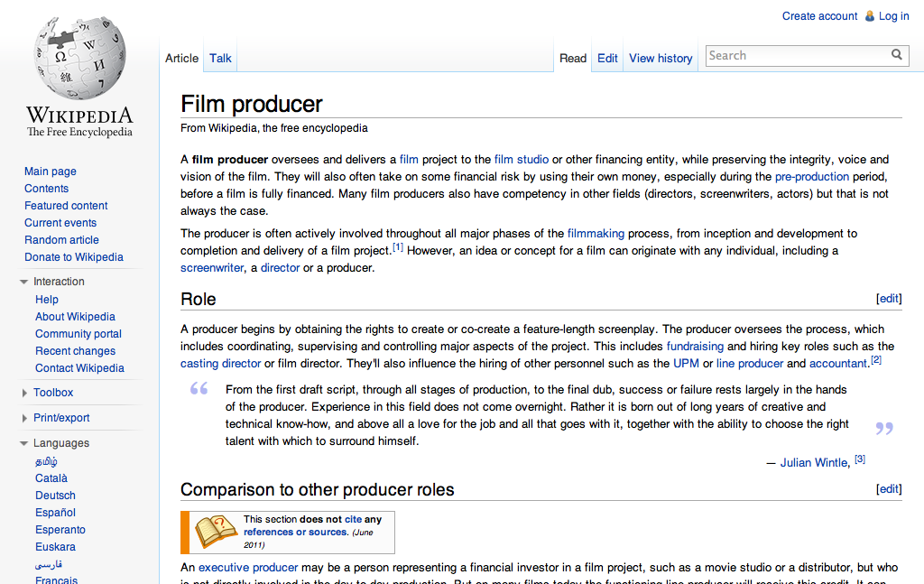Image resolution: width=924 pixels, height=584 pixels.
Task: Follow the 'fundraising' link
Action: coord(695,347)
